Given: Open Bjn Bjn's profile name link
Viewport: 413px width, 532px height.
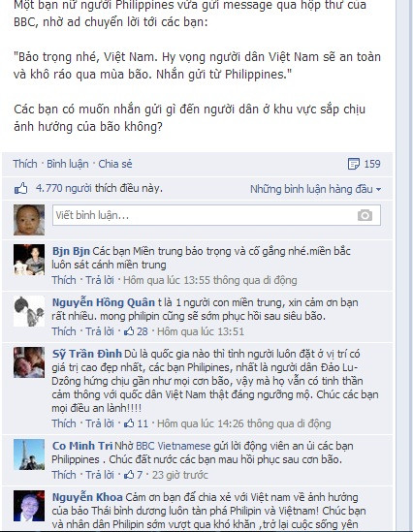Looking at the screenshot, I should pos(71,251).
